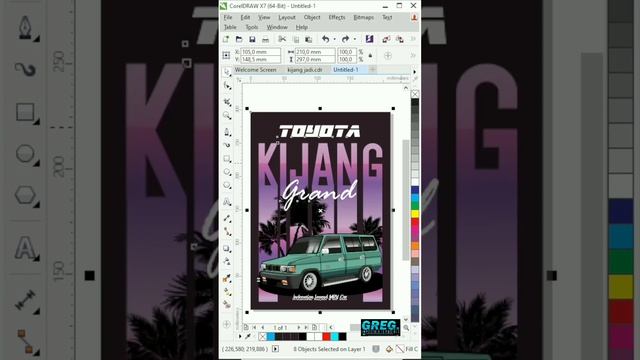Click the Print icon
This screenshot has width=640, height=360.
(265, 39)
